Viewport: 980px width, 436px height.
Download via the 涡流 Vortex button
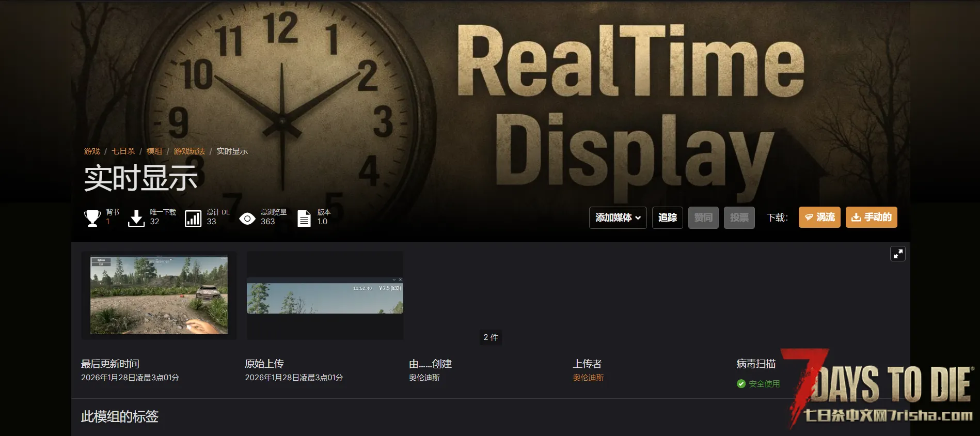click(x=819, y=217)
